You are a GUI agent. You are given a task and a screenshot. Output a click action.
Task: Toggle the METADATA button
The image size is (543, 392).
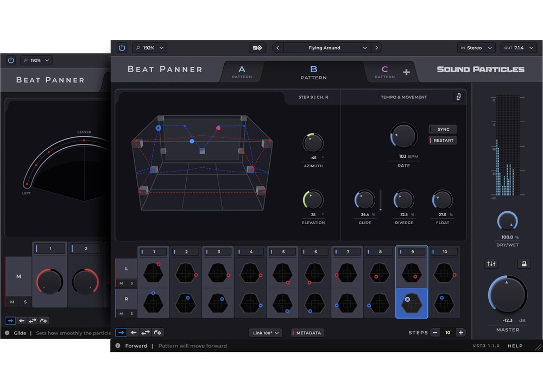pos(307,333)
